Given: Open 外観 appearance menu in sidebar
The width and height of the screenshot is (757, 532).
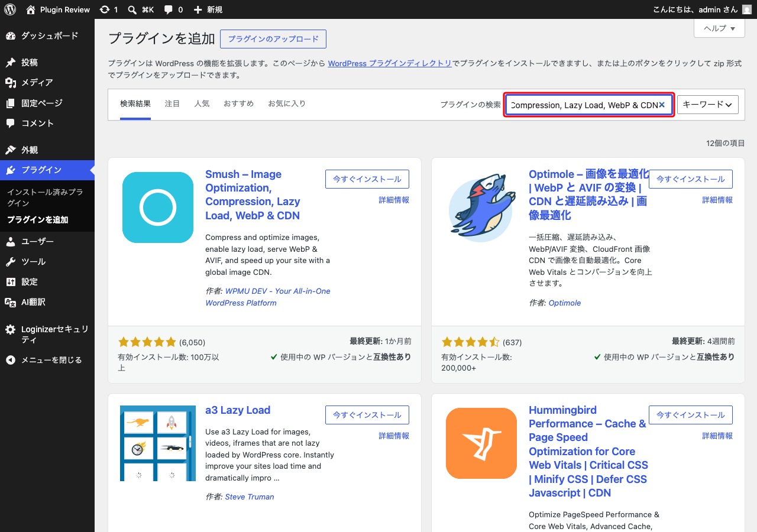Looking at the screenshot, I should pos(47,150).
